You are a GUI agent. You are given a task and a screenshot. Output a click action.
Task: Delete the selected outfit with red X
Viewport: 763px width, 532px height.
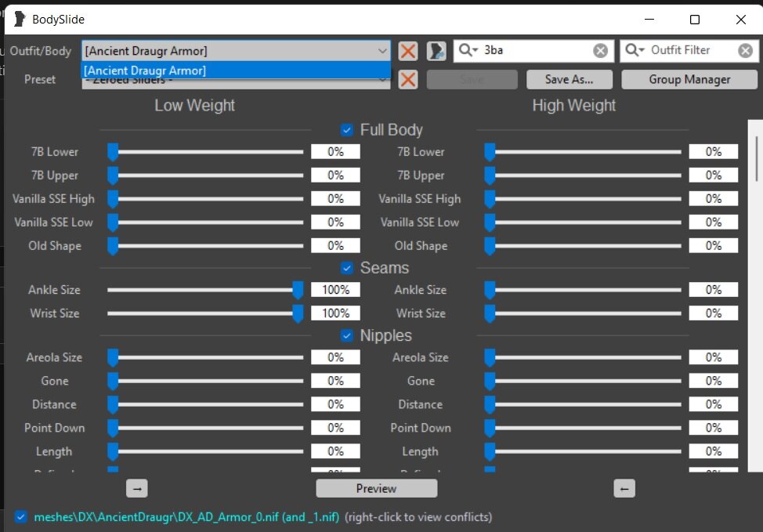point(408,51)
